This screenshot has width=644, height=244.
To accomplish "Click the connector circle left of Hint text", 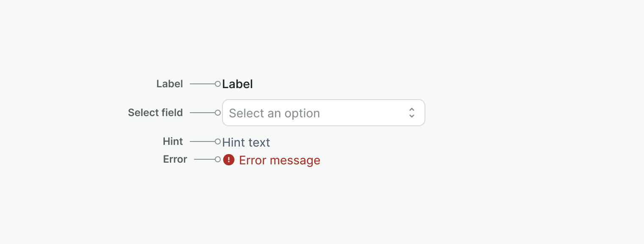I will pos(218,141).
